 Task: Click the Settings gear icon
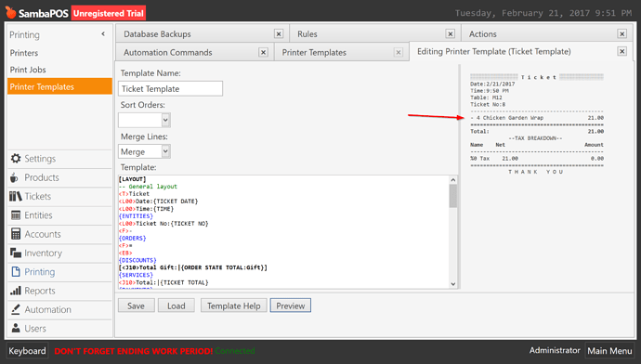16,159
